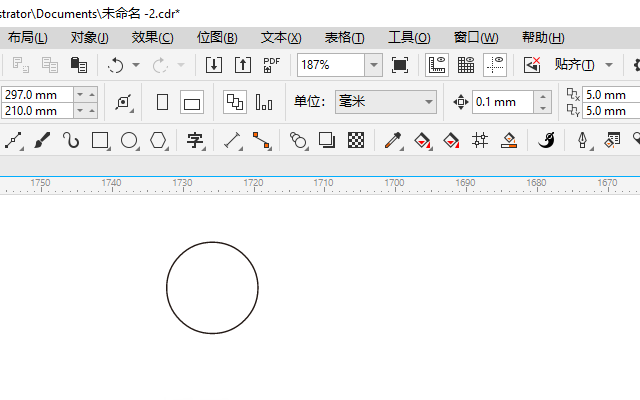This screenshot has height=400, width=640.
Task: Click the Publish to PDF icon
Action: pyautogui.click(x=271, y=65)
